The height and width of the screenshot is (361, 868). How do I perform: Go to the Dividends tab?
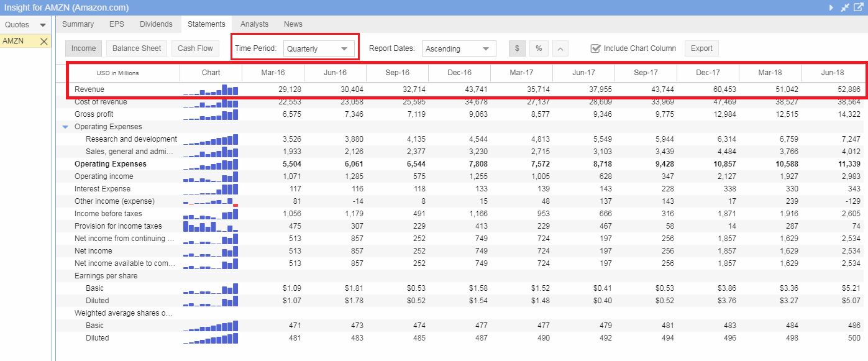[x=156, y=24]
